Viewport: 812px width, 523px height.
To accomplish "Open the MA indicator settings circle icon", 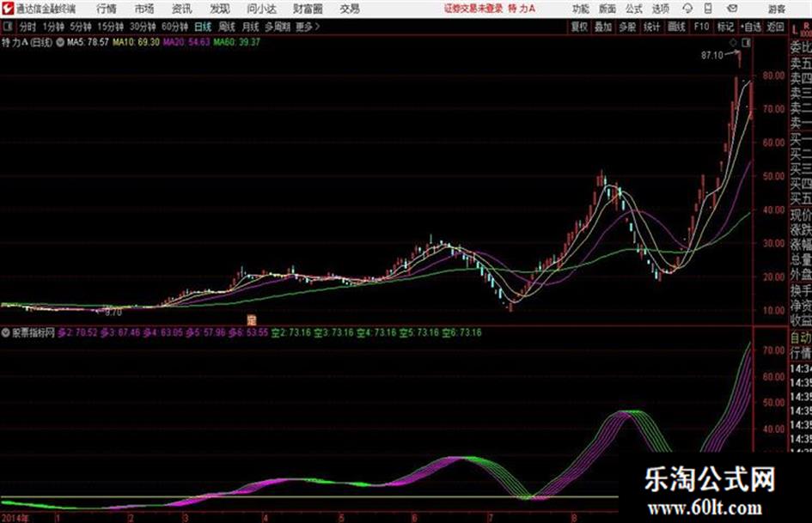I will 60,42.
